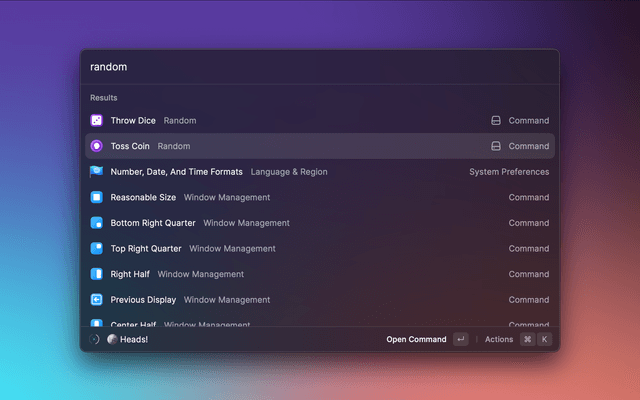Click the search field containing 'random'
Image resolution: width=640 pixels, height=400 pixels.
(320, 67)
